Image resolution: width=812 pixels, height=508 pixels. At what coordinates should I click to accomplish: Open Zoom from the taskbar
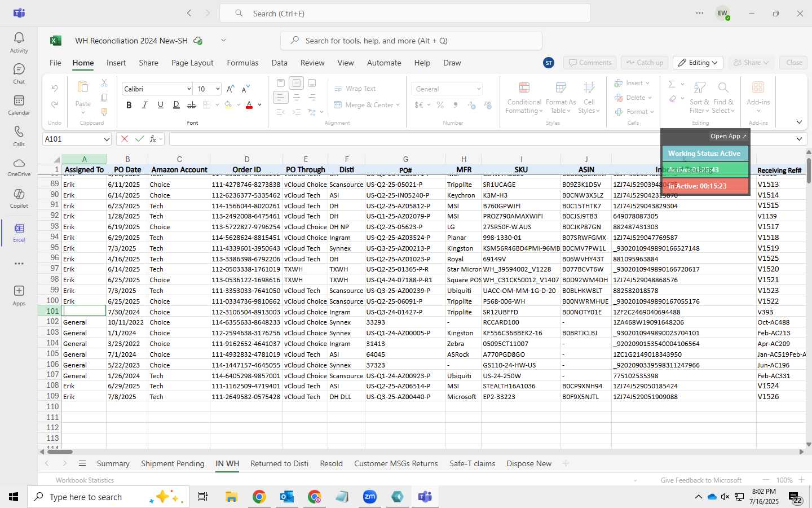click(x=369, y=497)
